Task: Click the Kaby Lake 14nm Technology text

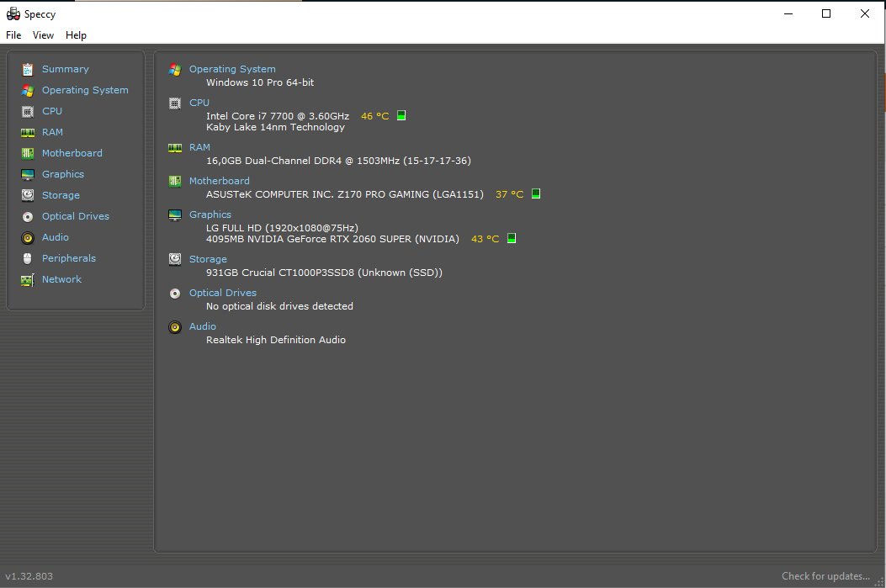Action: point(275,127)
